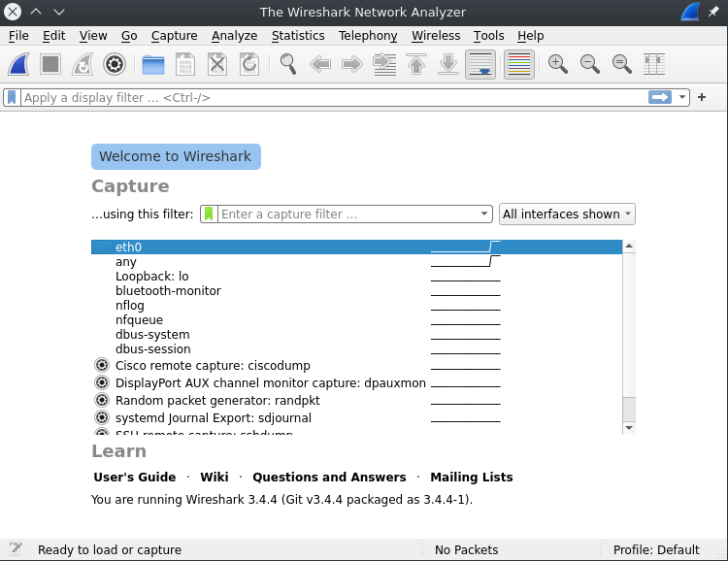Open the Tools menu
The image size is (728, 561).
489,36
